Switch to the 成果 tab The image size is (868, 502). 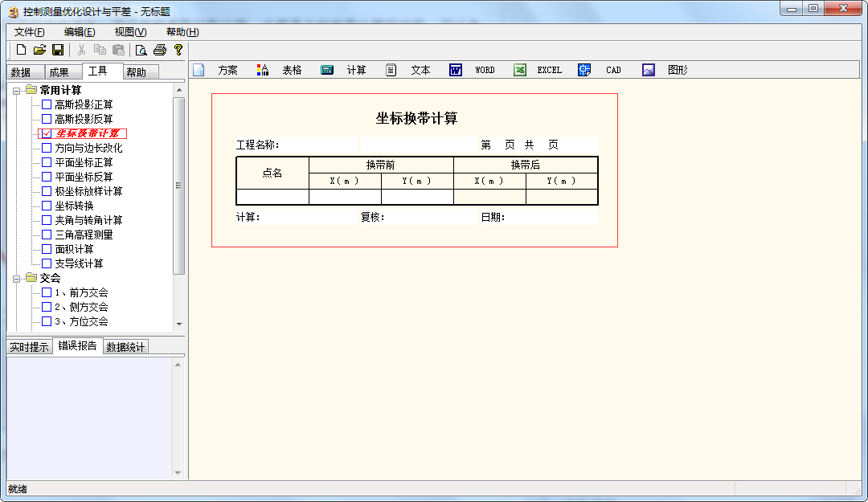(x=59, y=72)
